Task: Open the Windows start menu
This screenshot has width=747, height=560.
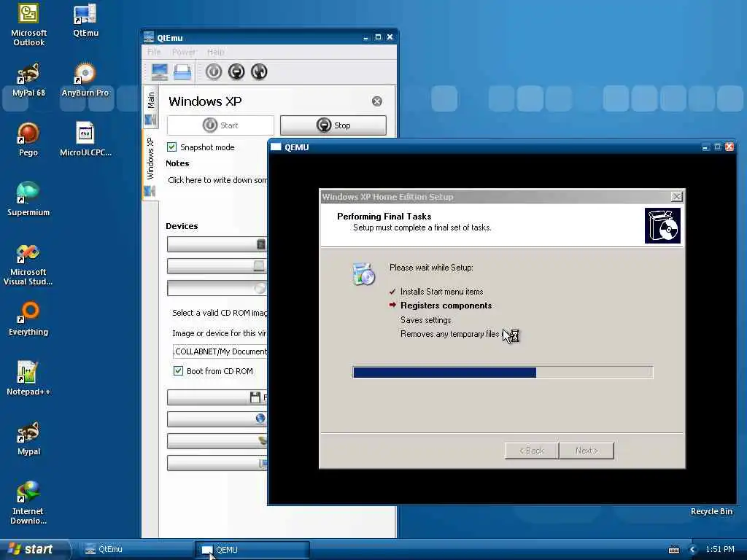Action: pos(34,550)
